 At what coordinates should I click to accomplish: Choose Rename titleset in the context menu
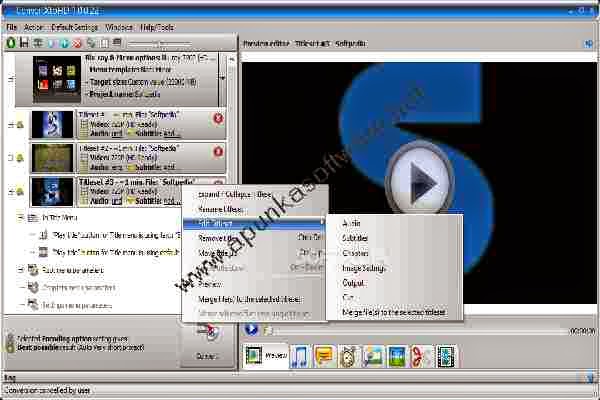(254, 209)
